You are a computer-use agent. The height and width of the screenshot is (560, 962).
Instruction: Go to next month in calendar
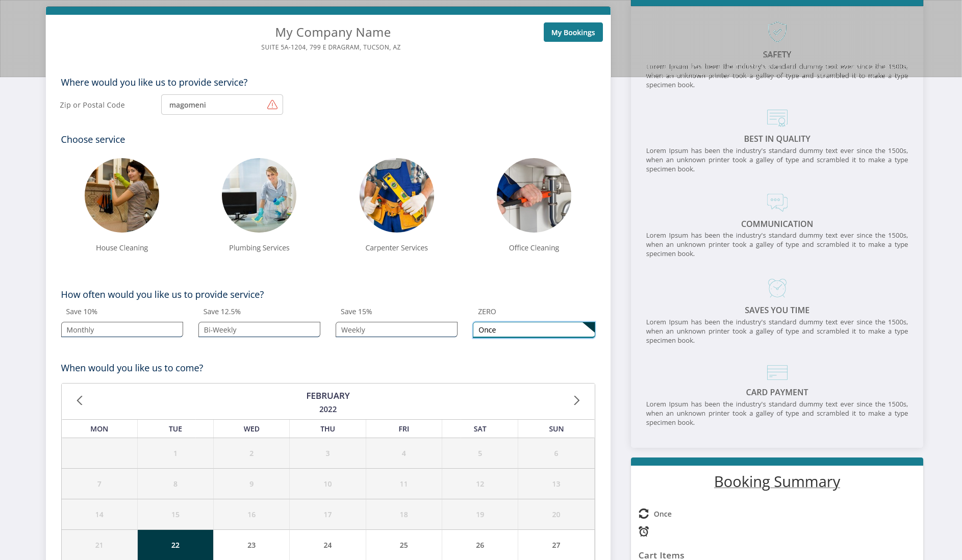576,400
